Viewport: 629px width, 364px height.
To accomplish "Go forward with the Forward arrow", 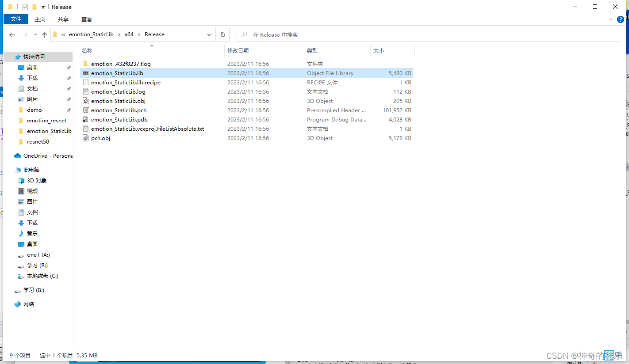I will [25, 34].
